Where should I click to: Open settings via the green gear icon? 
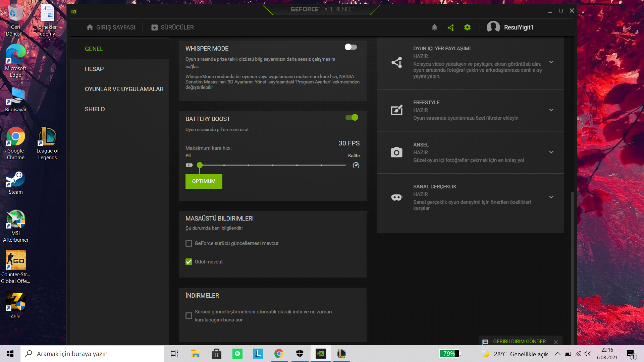467,27
